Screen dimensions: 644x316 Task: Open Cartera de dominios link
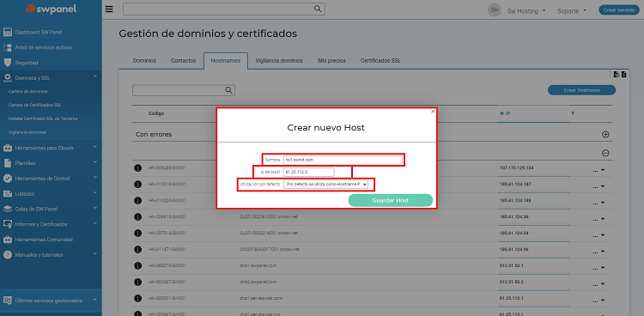click(28, 92)
